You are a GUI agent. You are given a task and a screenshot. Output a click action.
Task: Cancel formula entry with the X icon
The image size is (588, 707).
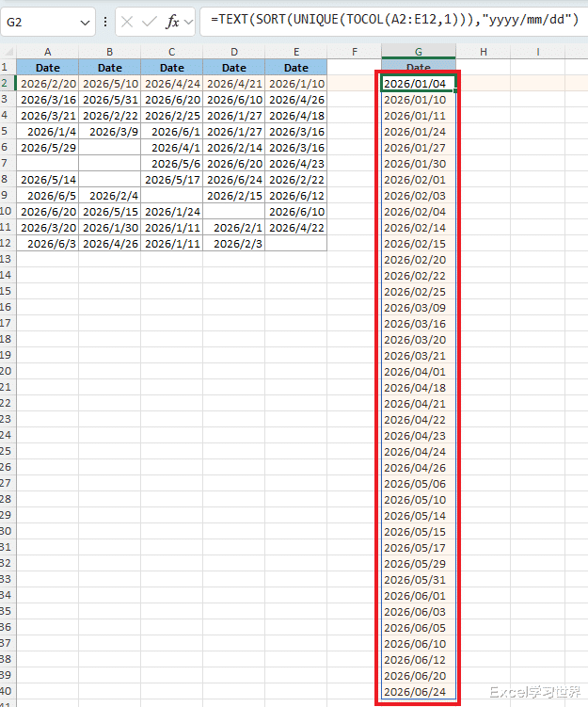[127, 22]
